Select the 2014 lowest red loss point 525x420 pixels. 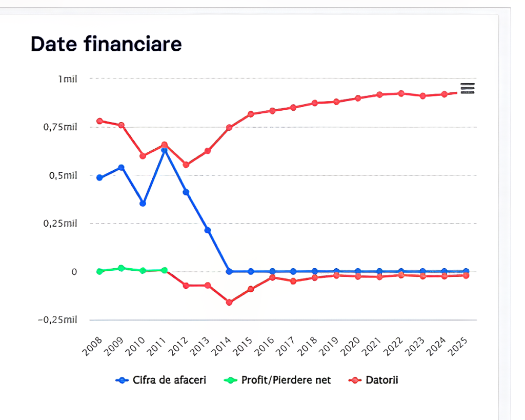(229, 303)
